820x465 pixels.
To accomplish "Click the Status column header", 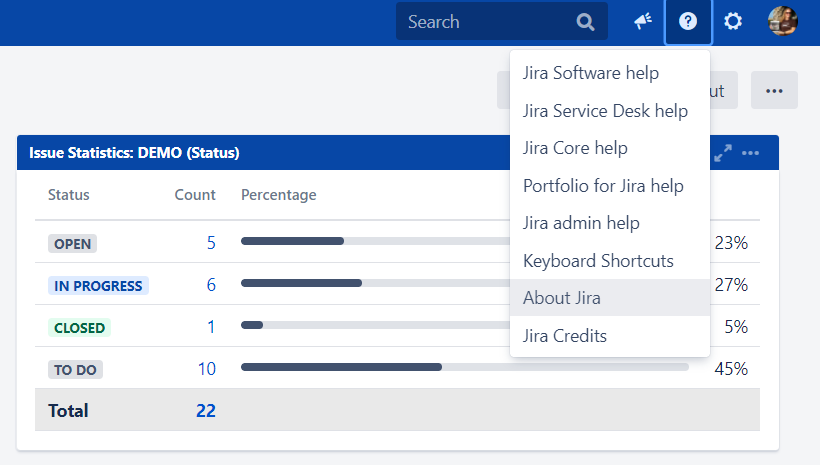I will tap(69, 195).
